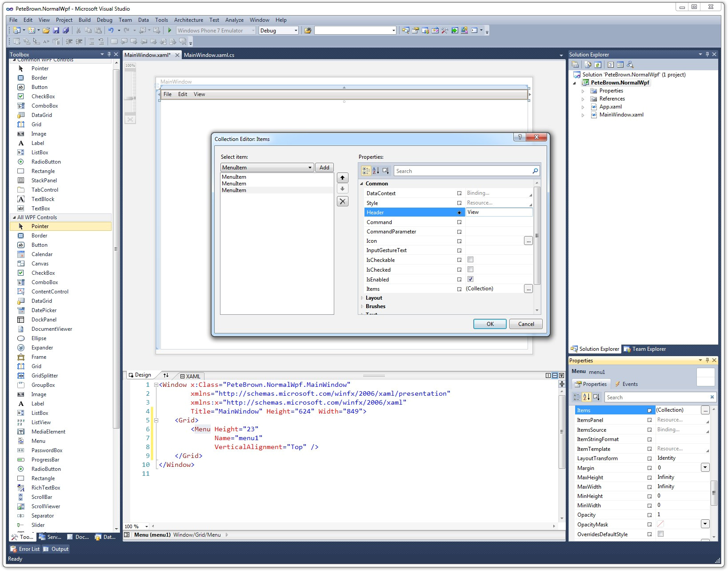Save the current file using the toolbar icon
This screenshot has height=574, width=728.
56,30
